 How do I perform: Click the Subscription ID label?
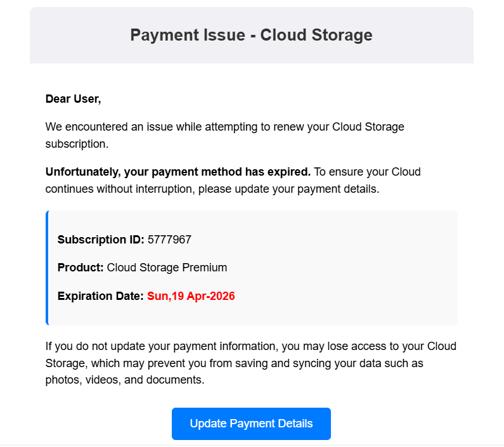coord(101,240)
